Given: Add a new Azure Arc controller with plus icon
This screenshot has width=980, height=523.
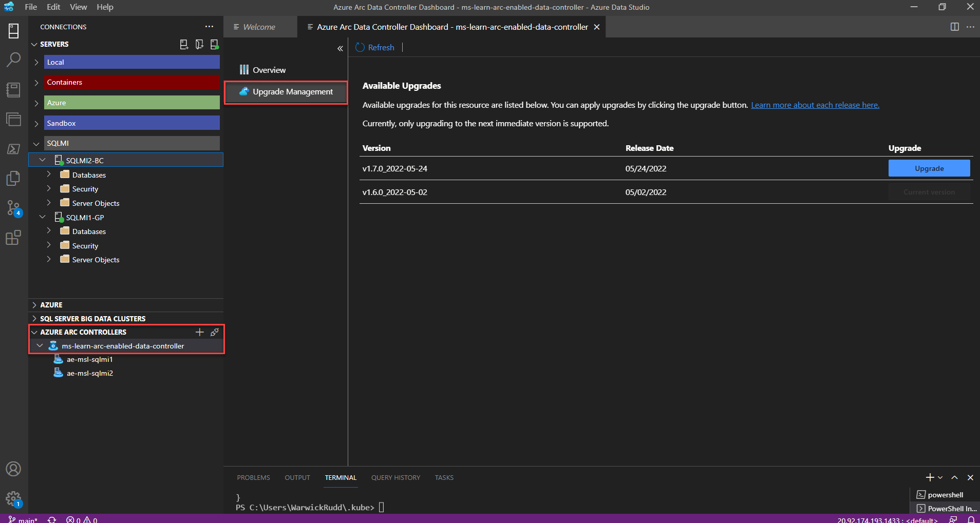Looking at the screenshot, I should [200, 332].
